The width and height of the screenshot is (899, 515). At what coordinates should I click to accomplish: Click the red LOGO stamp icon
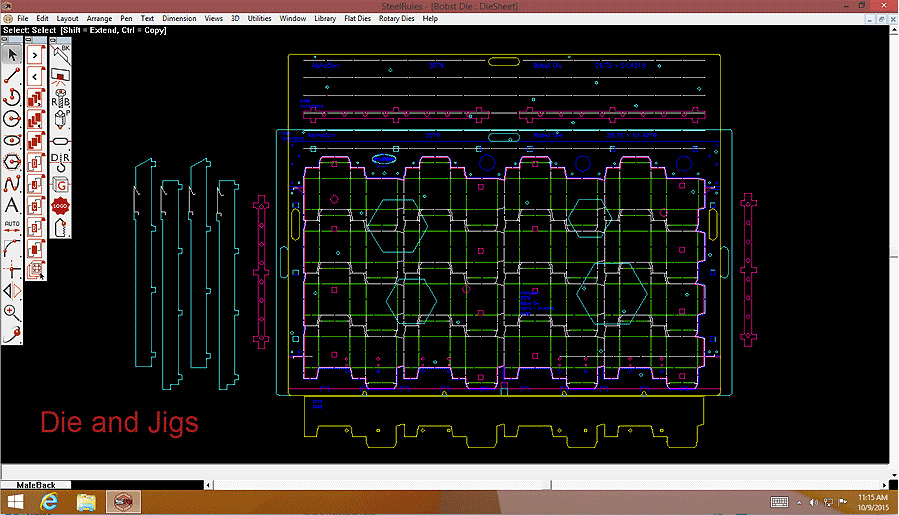(x=59, y=205)
